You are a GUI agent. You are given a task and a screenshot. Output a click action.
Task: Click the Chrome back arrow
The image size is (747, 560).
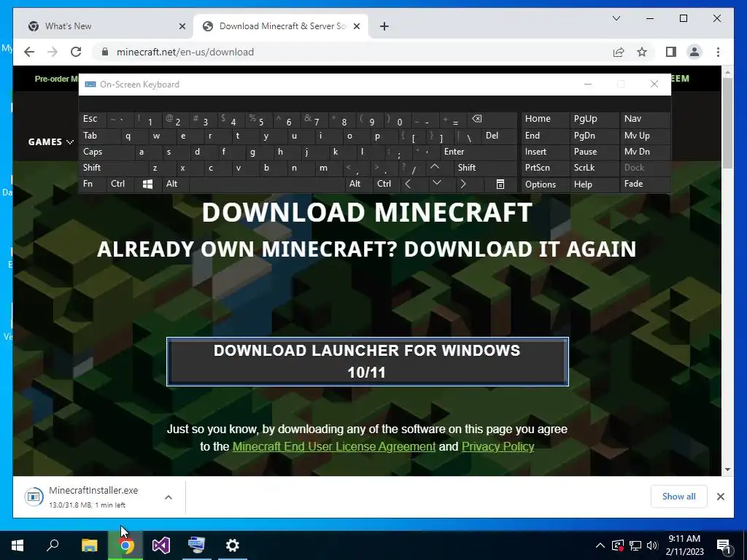tap(29, 52)
